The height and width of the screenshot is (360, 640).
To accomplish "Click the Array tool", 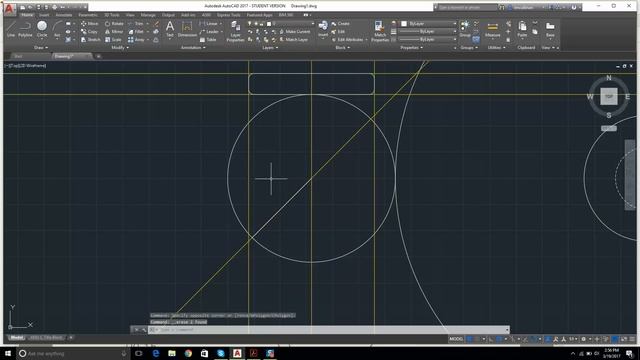I will 136,40.
